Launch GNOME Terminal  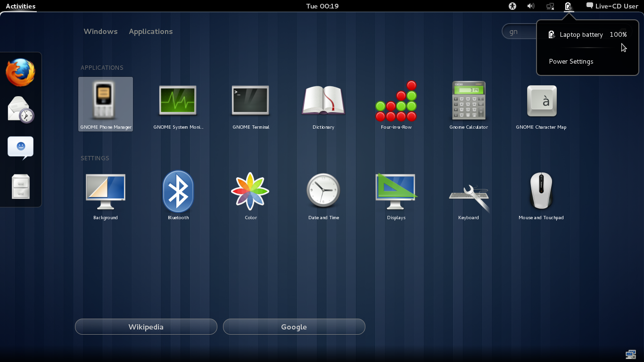pyautogui.click(x=250, y=104)
